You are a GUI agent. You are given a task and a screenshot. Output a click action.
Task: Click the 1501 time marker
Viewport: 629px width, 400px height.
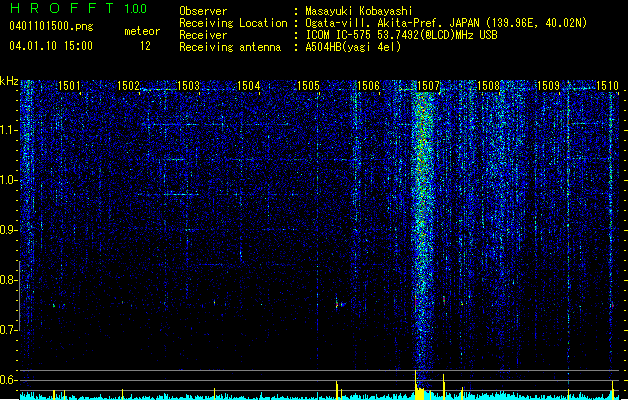(x=69, y=85)
